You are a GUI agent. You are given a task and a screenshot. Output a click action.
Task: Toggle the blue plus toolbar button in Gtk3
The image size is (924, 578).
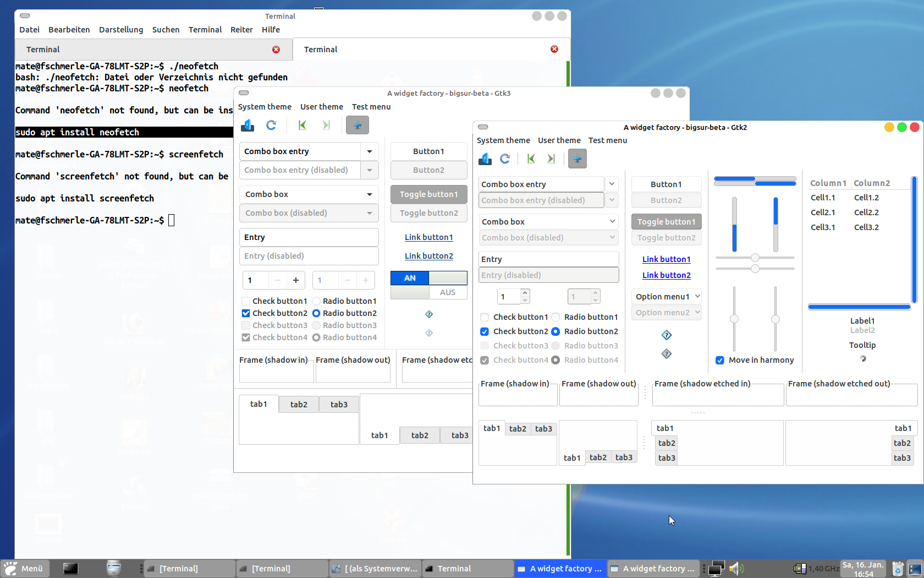tap(358, 126)
